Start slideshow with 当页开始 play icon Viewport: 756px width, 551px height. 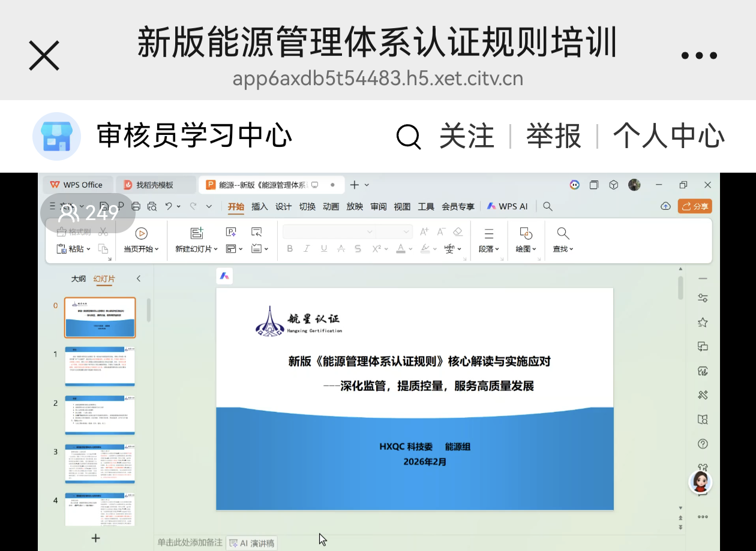pyautogui.click(x=142, y=233)
